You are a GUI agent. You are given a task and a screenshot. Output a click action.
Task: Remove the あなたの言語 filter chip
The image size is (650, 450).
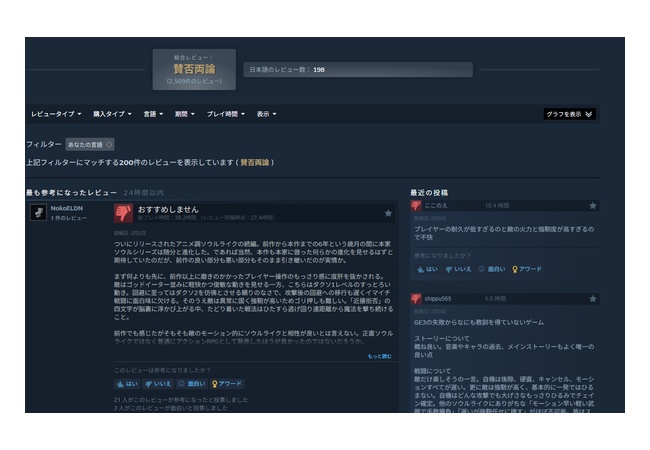point(109,145)
